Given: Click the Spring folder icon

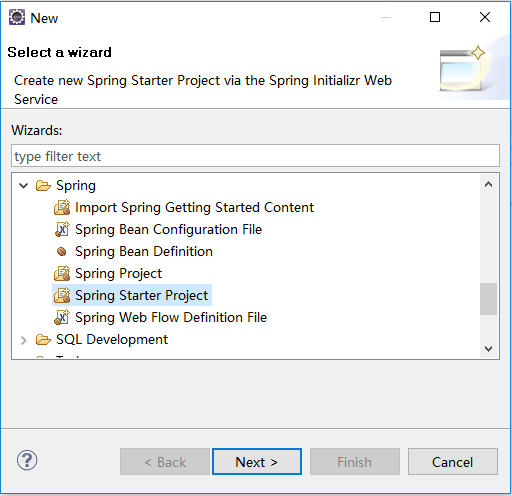Looking at the screenshot, I should pyautogui.click(x=43, y=185).
